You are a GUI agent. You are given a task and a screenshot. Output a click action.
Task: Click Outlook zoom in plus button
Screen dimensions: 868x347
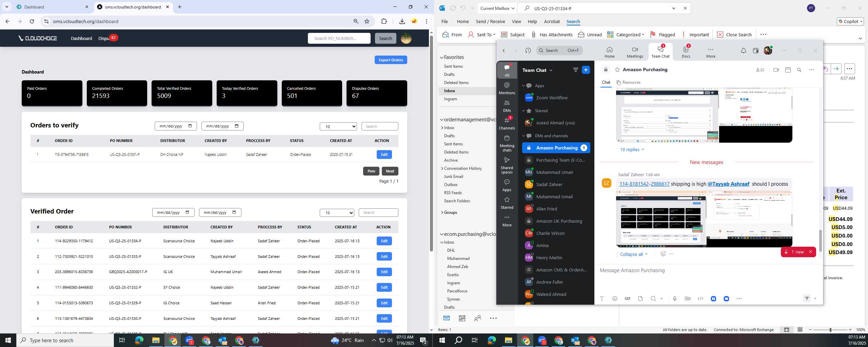pyautogui.click(x=850, y=330)
